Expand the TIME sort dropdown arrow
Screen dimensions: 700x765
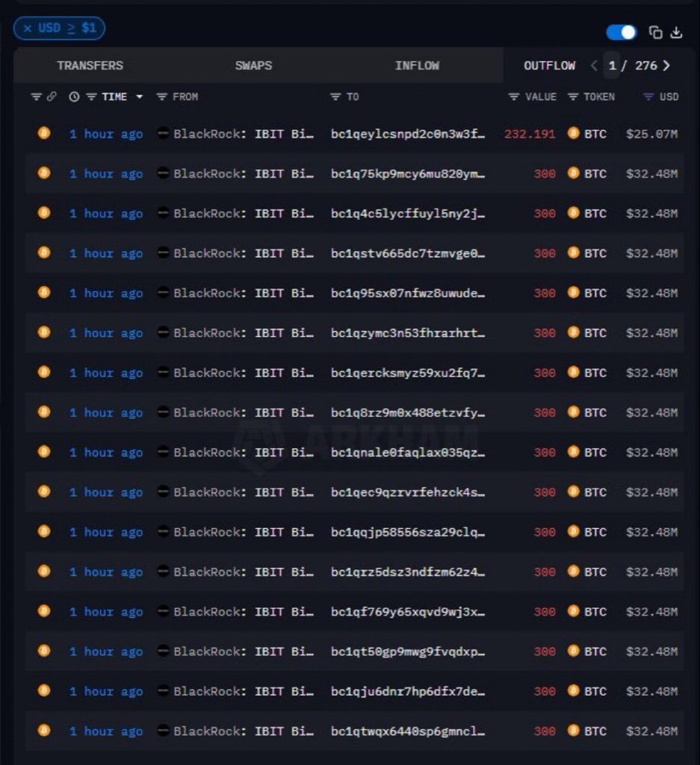pyautogui.click(x=140, y=96)
